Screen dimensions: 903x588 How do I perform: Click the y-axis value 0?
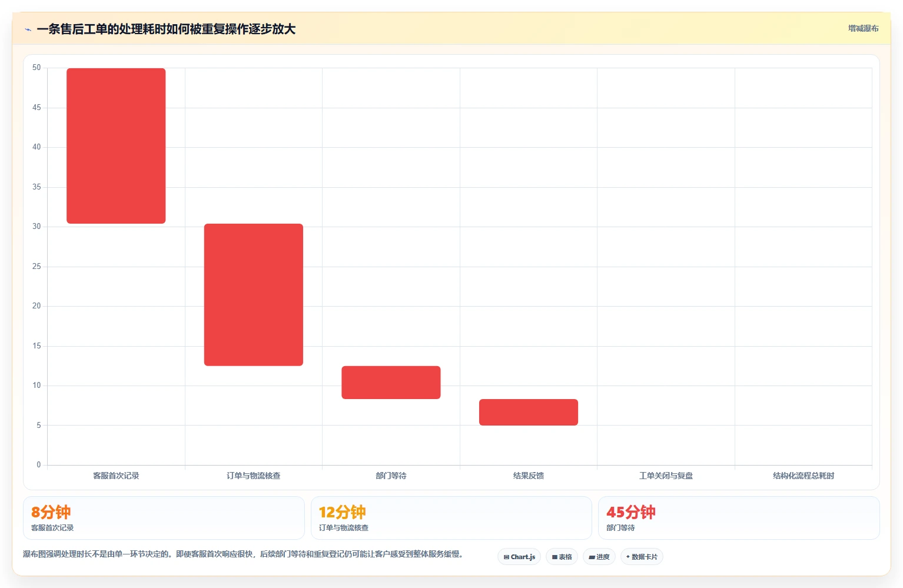[39, 465]
